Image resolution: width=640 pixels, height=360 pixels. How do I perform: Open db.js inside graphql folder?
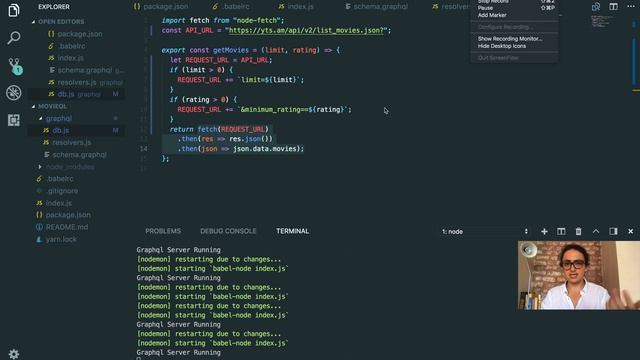77,130
